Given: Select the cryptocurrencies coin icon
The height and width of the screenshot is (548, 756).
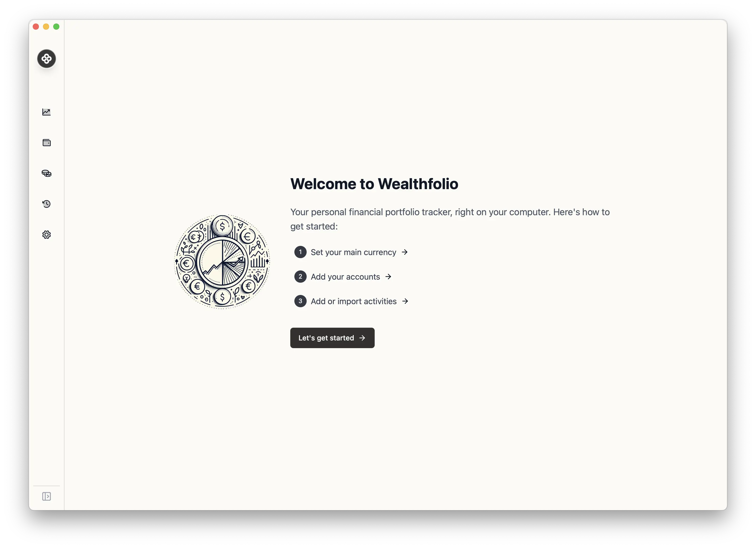Looking at the screenshot, I should 46,173.
